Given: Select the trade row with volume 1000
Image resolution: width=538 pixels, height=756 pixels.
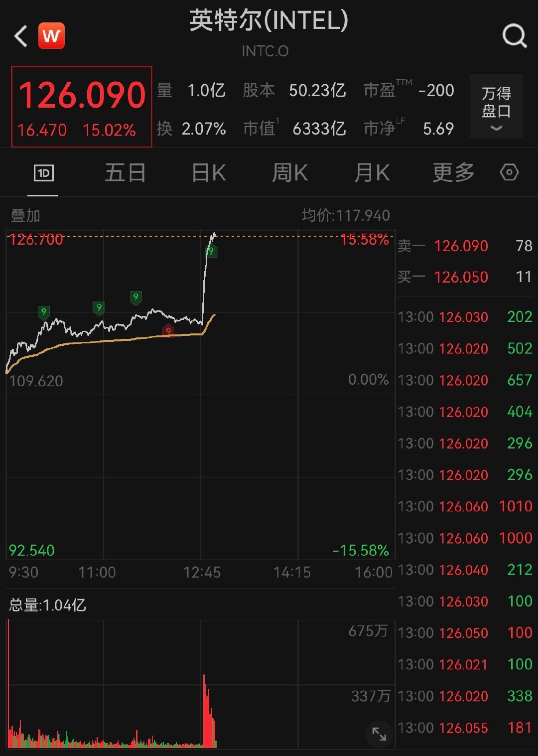Looking at the screenshot, I should click(x=465, y=538).
